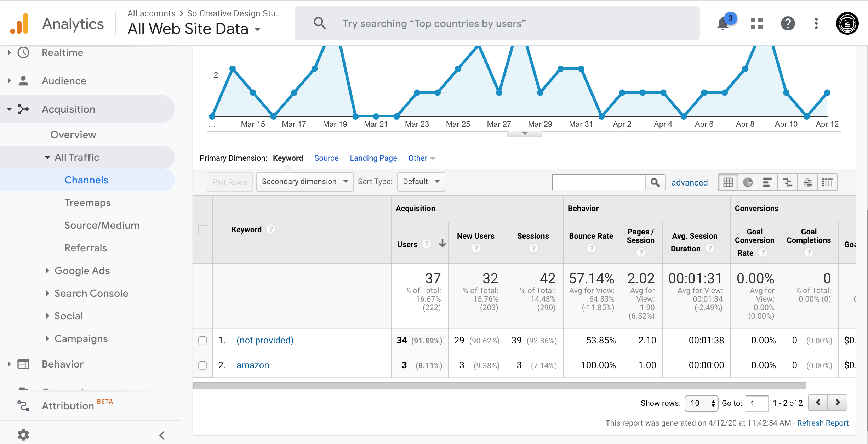Viewport: 868px width, 444px height.
Task: Open the Show rows selector
Action: pyautogui.click(x=701, y=403)
